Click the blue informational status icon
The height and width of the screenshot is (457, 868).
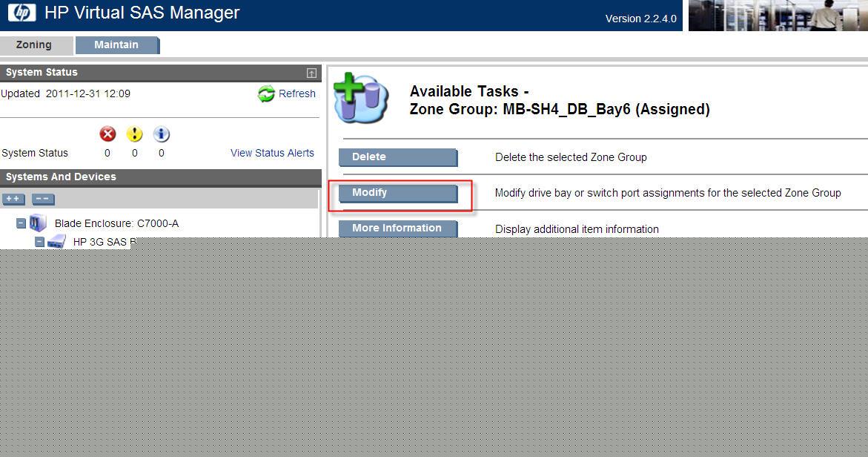[x=161, y=134]
